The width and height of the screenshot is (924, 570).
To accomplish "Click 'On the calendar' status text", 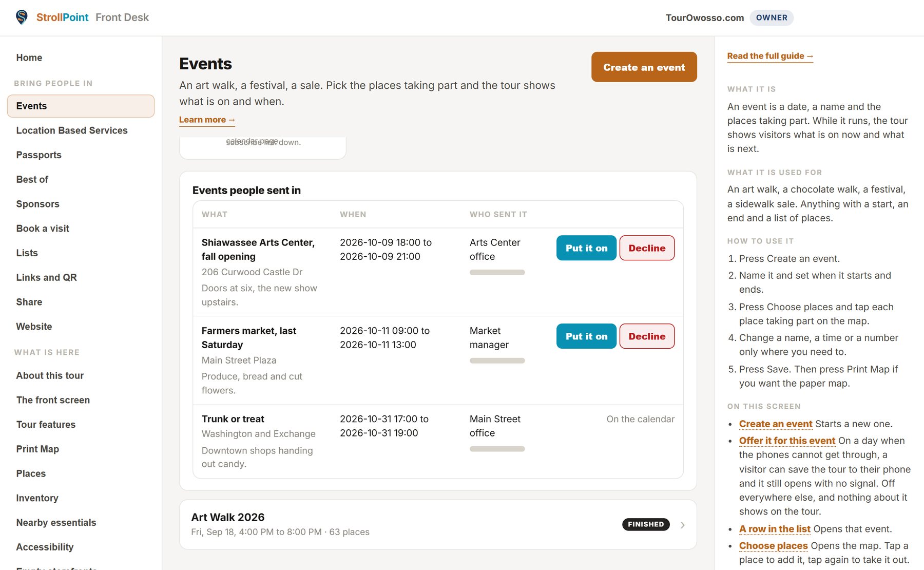I will (640, 419).
